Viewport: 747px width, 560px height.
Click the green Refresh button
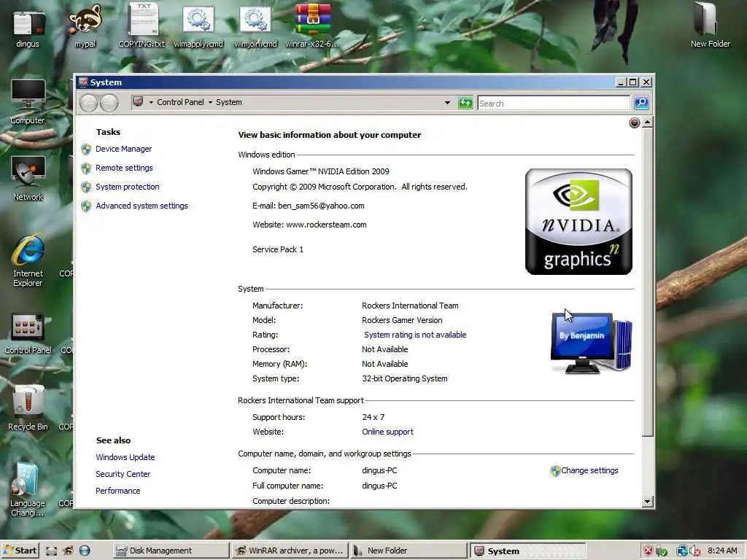point(465,103)
